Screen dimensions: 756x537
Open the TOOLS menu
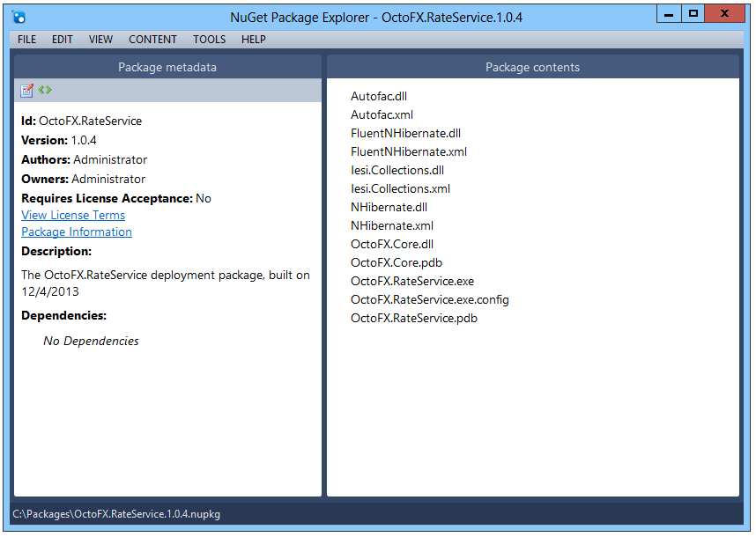click(209, 39)
